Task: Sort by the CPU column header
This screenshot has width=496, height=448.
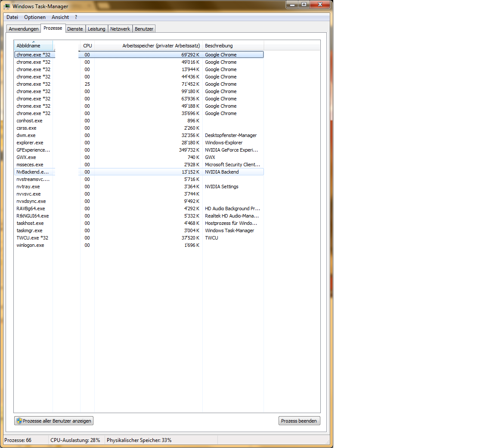Action: pos(87,46)
